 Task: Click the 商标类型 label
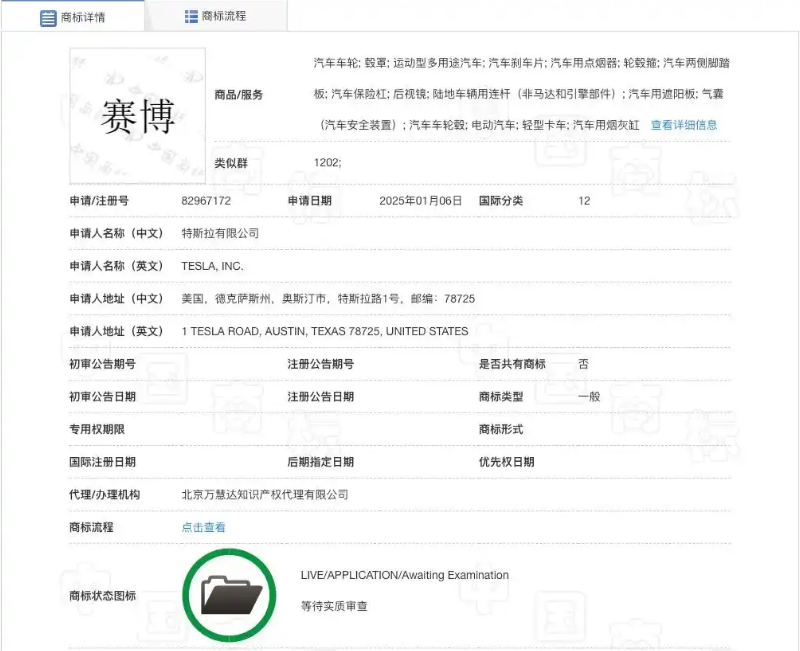click(501, 396)
